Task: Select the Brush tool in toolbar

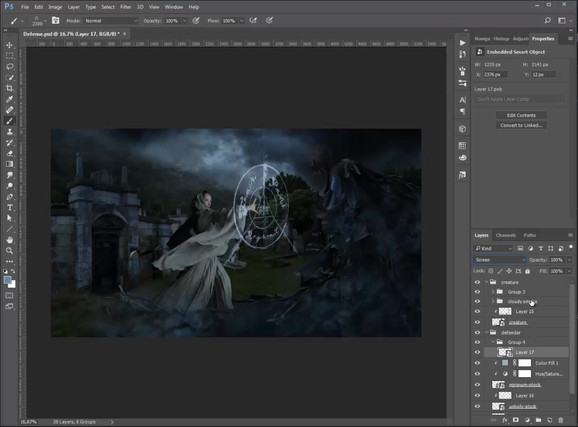Action: point(10,121)
